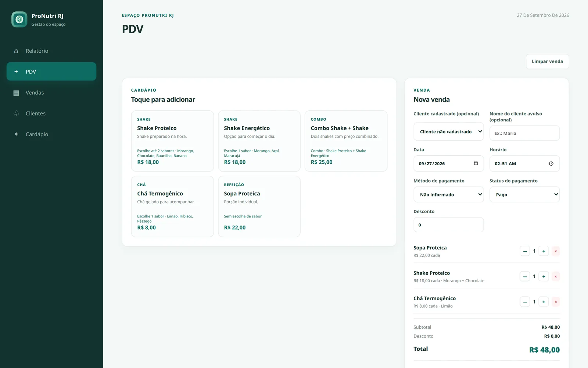
Task: Decrease Chá Termogênico quantity with minus
Action: pos(525,302)
